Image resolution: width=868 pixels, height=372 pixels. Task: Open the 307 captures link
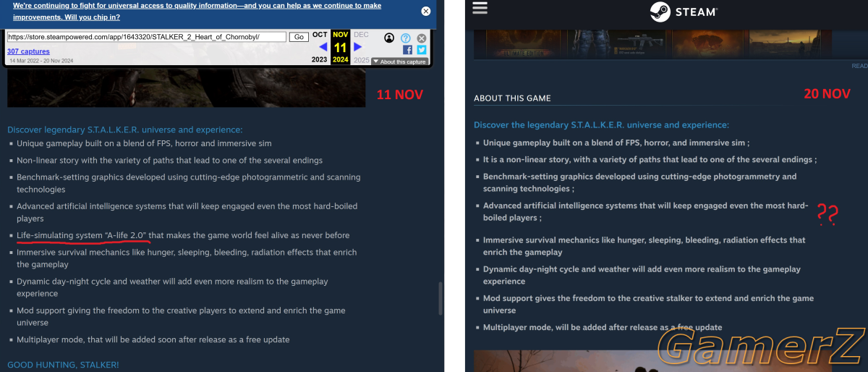tap(28, 51)
